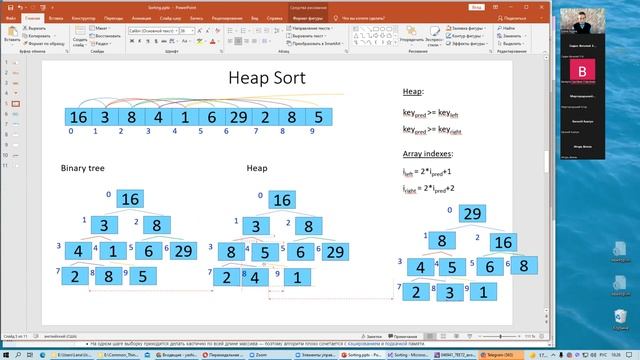Toggle text shadow formatting
This screenshot has height=360, width=640.
156,41
